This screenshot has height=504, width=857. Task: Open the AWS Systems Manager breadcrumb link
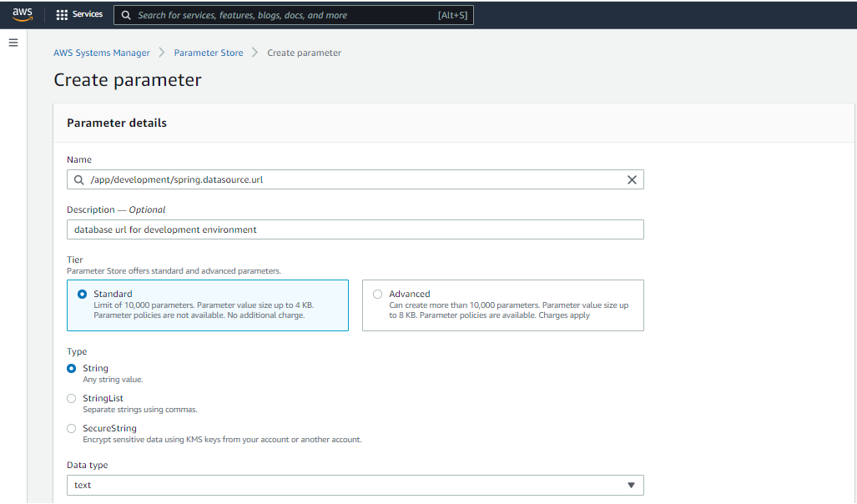(101, 53)
